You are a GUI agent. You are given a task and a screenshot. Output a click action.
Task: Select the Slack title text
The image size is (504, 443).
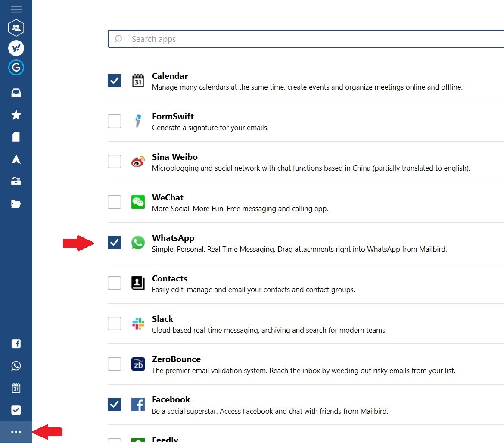(x=163, y=319)
